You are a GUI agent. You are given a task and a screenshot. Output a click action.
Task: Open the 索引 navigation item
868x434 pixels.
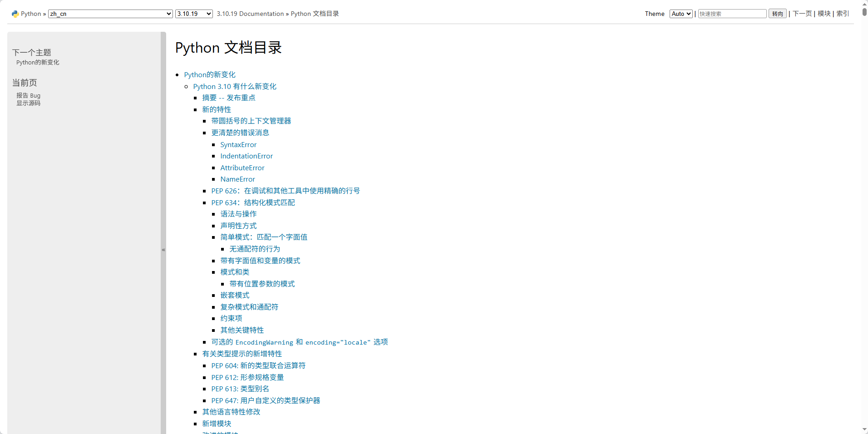[843, 14]
